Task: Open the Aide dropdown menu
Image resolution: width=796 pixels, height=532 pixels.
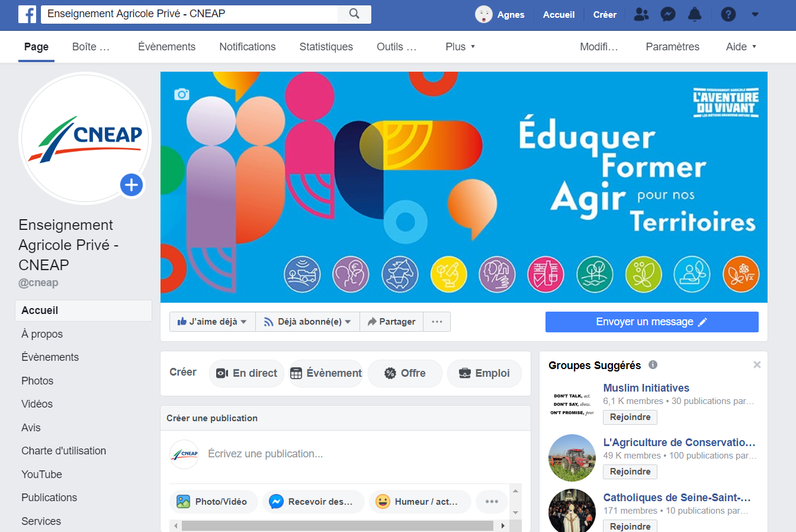Action: click(x=741, y=47)
